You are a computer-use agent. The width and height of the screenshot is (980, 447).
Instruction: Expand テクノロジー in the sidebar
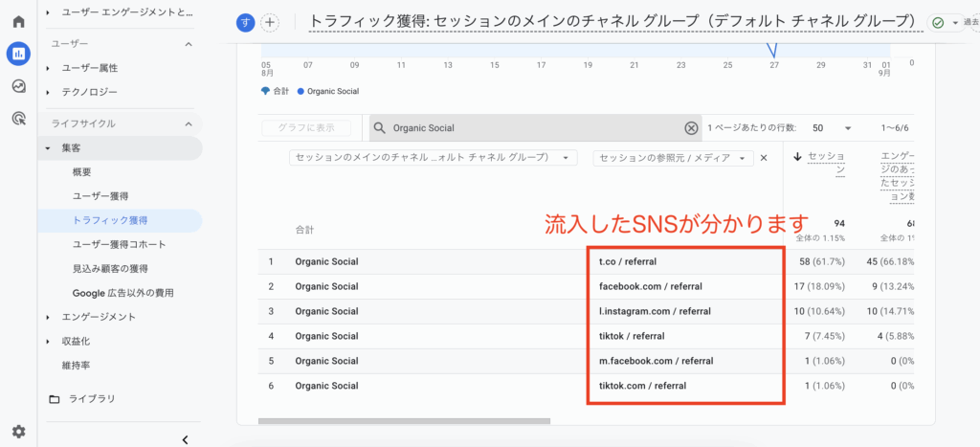48,93
